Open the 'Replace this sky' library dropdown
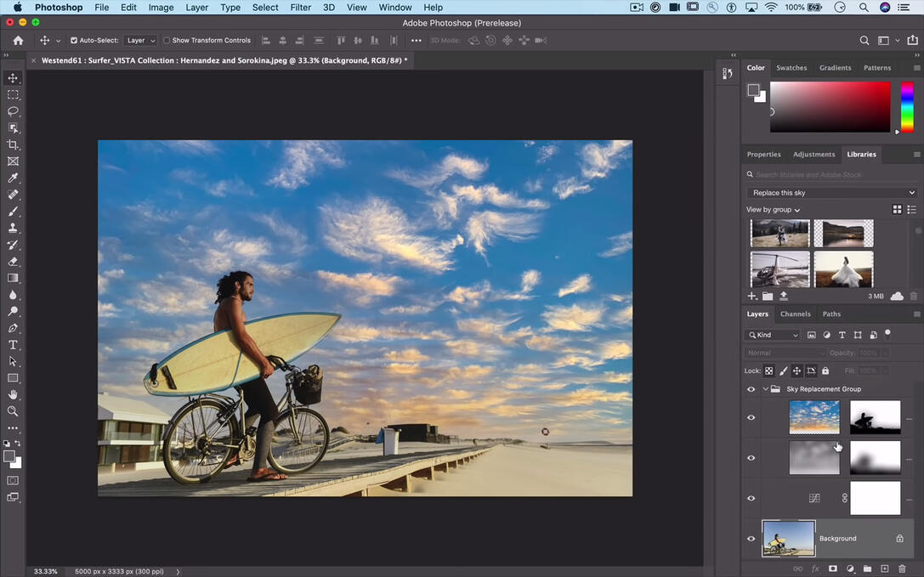 pyautogui.click(x=833, y=193)
